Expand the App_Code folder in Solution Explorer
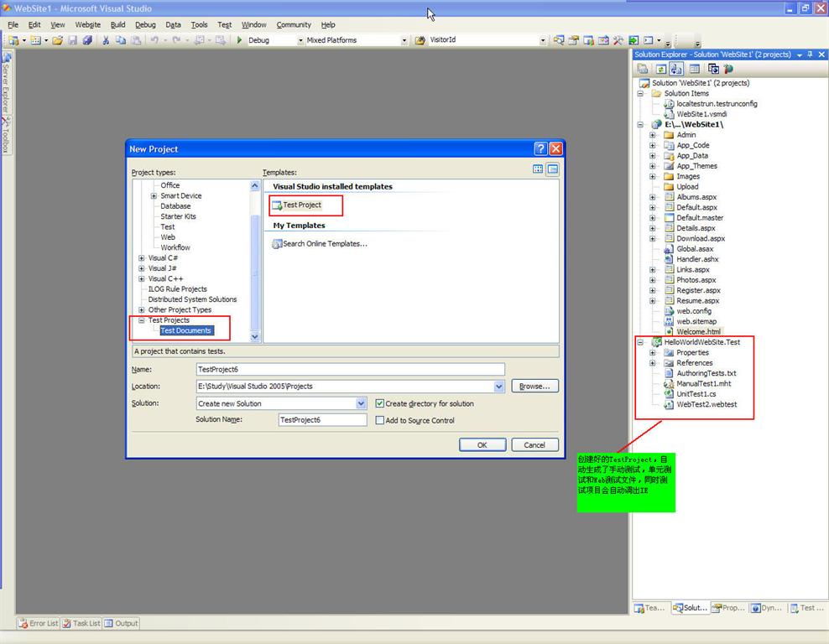The height and width of the screenshot is (644, 829). click(653, 145)
